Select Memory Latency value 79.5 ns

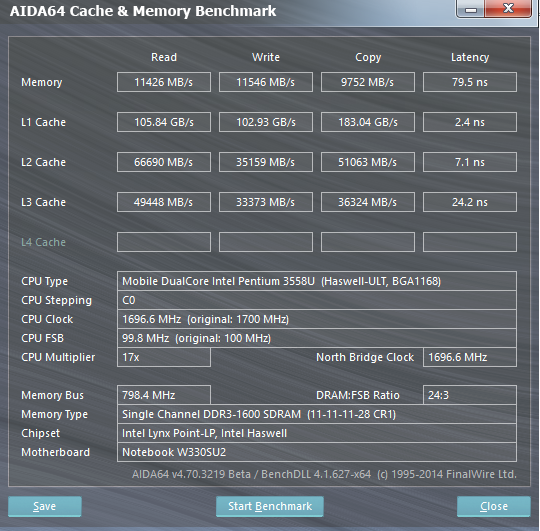point(470,82)
